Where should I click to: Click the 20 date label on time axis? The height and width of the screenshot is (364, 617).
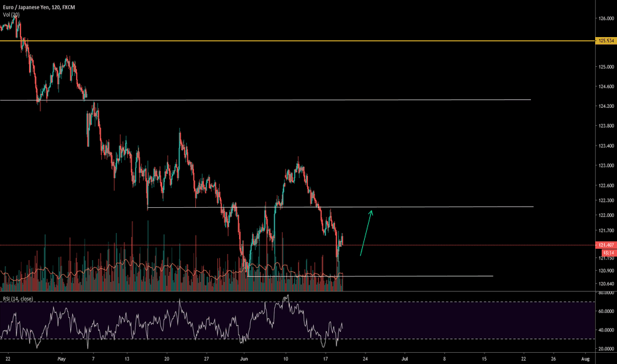[x=166, y=359]
